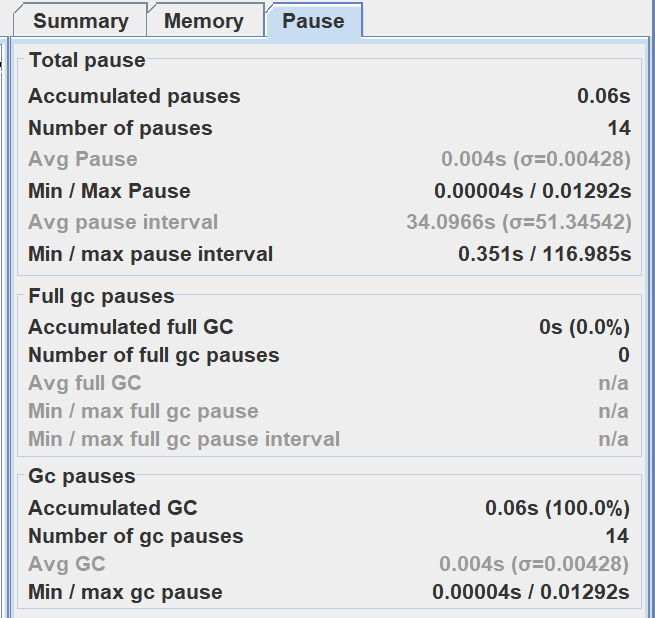
Task: Click the Accumulated pauses label
Action: (134, 97)
